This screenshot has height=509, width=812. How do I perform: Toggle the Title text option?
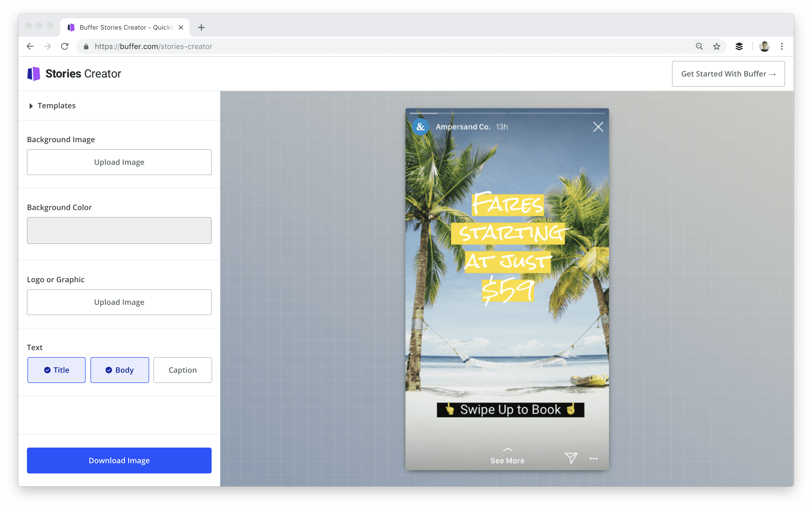point(56,369)
